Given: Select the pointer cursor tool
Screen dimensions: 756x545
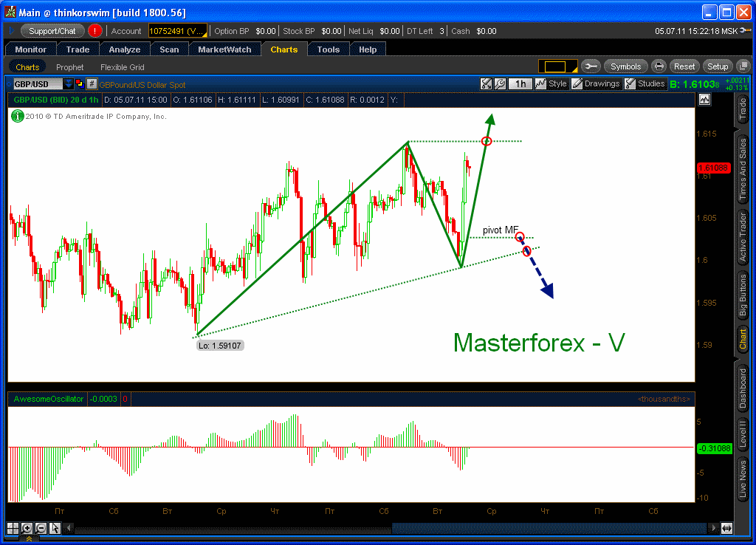Looking at the screenshot, I should [x=55, y=528].
